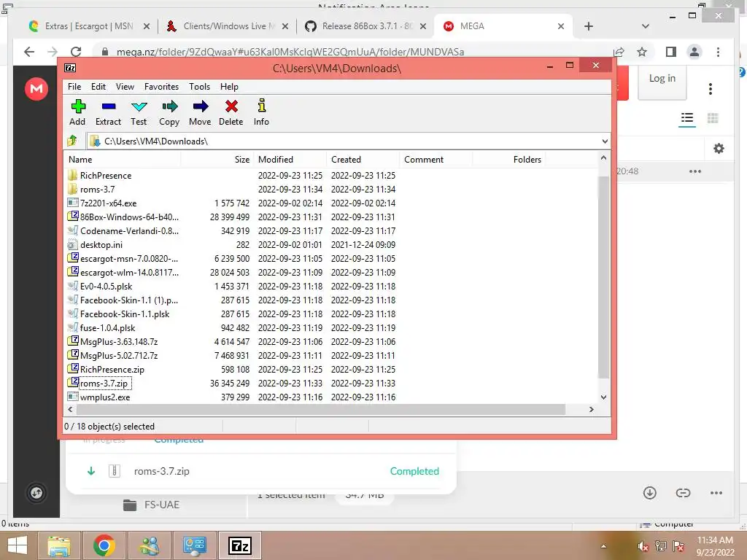Click the MEGA download icon
This screenshot has width=747, height=560.
(x=650, y=493)
